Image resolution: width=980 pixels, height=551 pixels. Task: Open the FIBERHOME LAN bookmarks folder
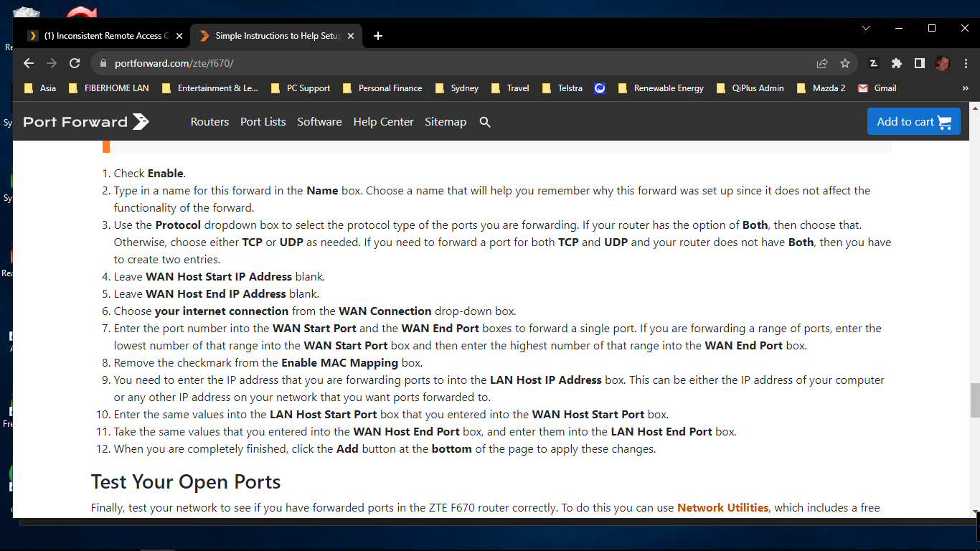click(x=108, y=88)
